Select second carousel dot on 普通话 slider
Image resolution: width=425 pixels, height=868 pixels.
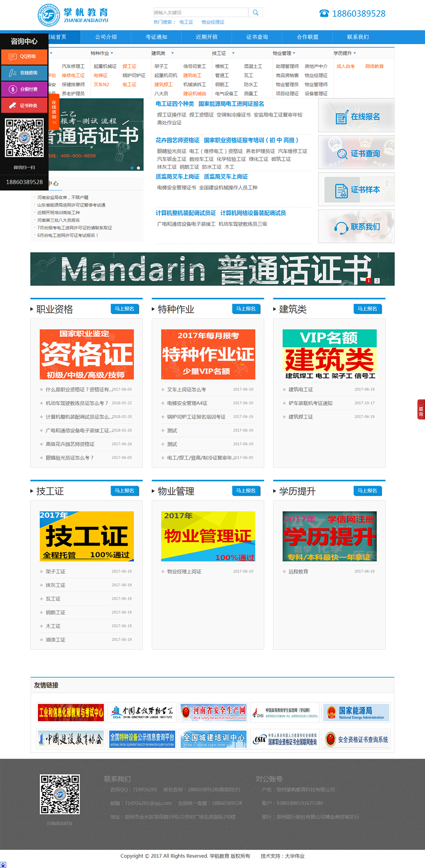click(x=138, y=168)
